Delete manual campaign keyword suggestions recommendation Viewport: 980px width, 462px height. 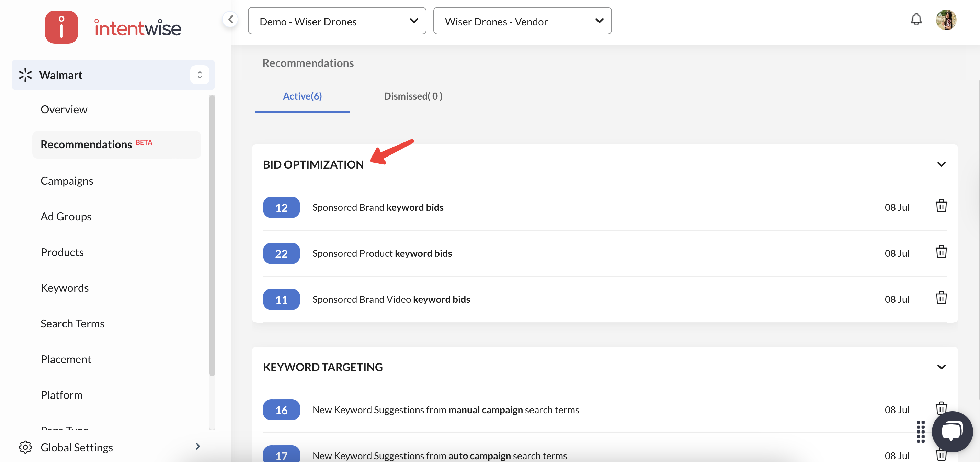pos(941,408)
